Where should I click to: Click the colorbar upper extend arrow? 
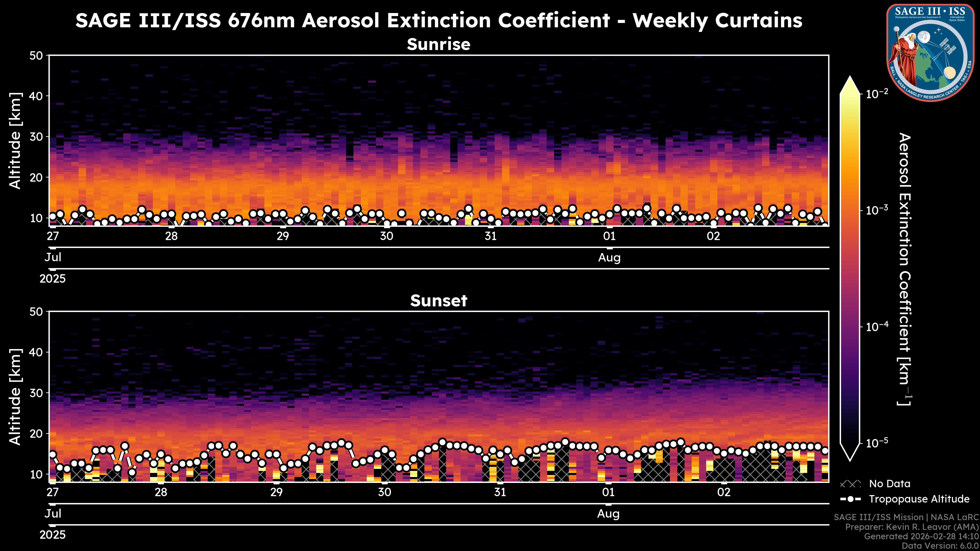(850, 85)
